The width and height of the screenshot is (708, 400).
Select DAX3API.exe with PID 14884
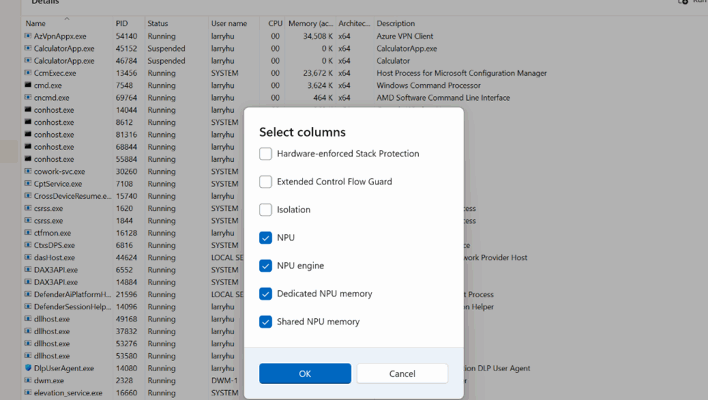point(56,282)
